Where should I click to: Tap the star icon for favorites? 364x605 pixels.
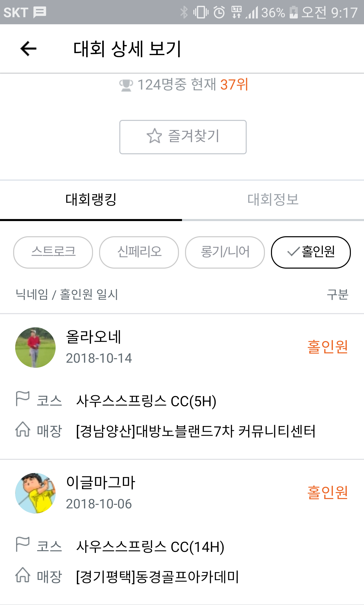[x=154, y=136]
